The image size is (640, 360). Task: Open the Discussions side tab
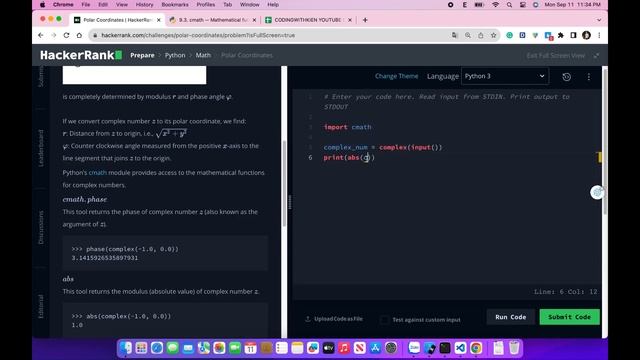(41, 228)
